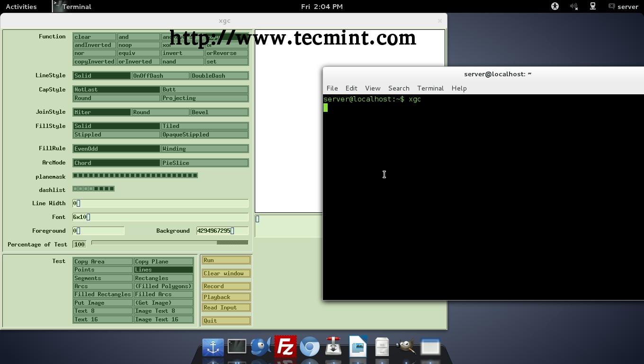Launch the Terminal icon in the dock
The width and height of the screenshot is (644, 364).
237,346
